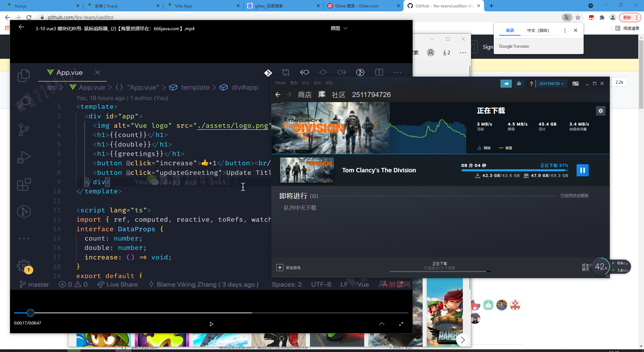Open Steam download settings gear
This screenshot has height=352, width=644.
click(x=600, y=111)
